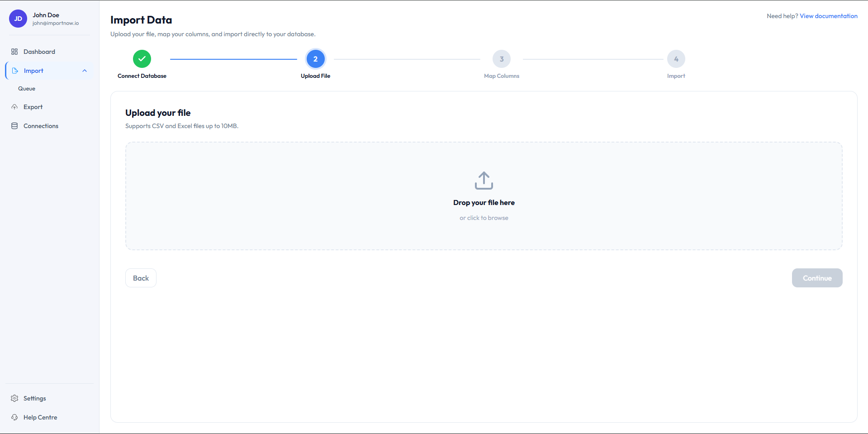
Task: Collapse the Import menu chevron
Action: [85, 71]
